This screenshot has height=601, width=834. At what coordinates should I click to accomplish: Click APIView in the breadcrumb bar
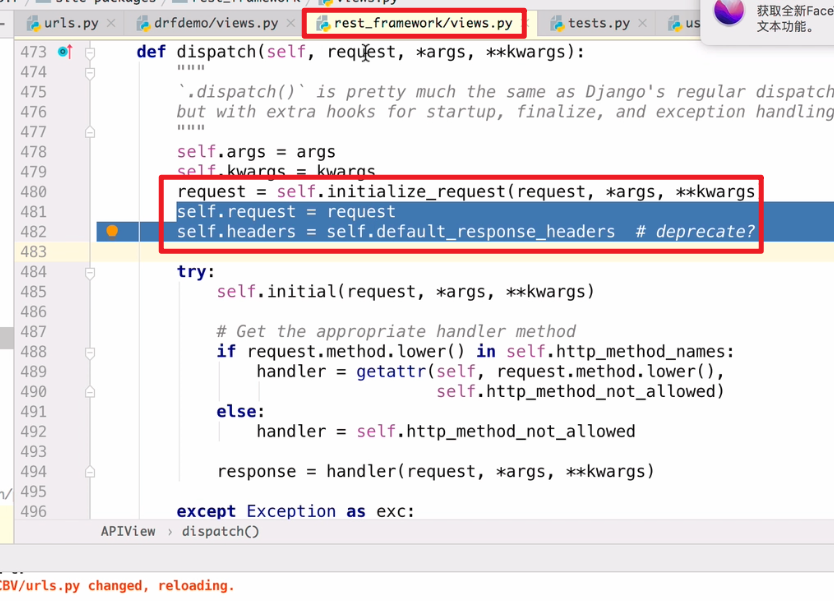point(128,531)
